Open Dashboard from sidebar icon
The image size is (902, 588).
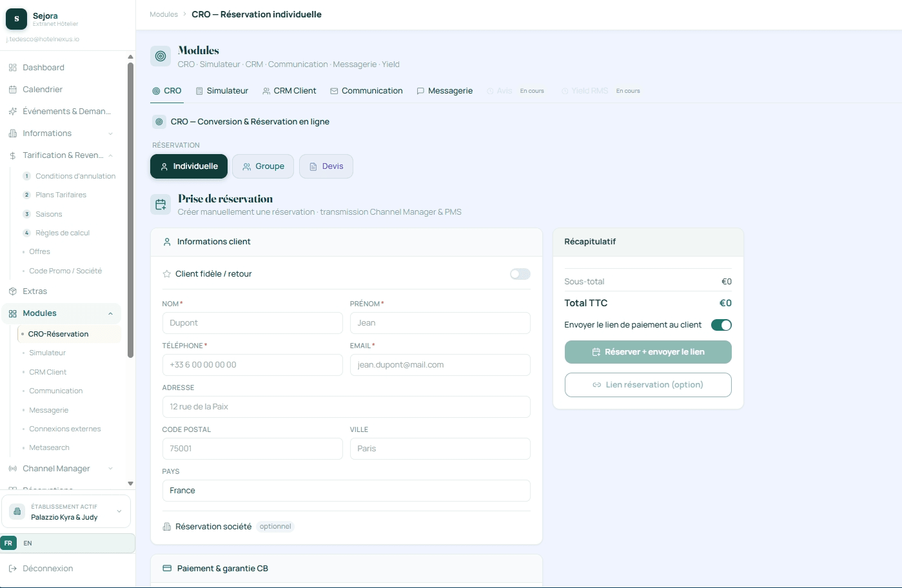[12, 68]
